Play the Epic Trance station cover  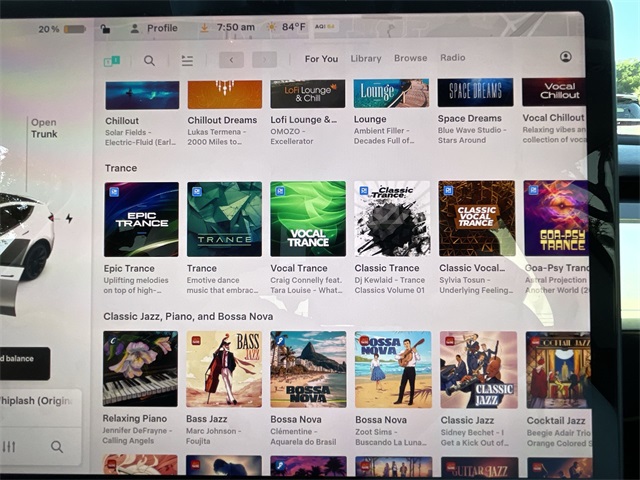click(141, 219)
